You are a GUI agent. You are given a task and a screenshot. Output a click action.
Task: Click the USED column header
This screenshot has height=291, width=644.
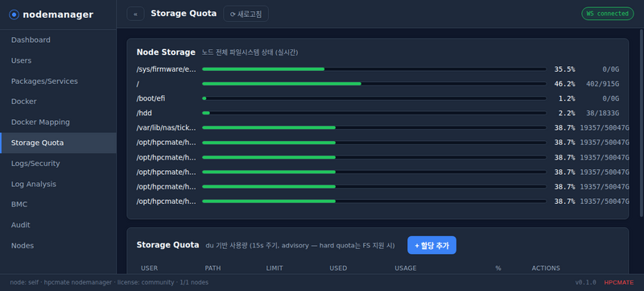(338, 268)
